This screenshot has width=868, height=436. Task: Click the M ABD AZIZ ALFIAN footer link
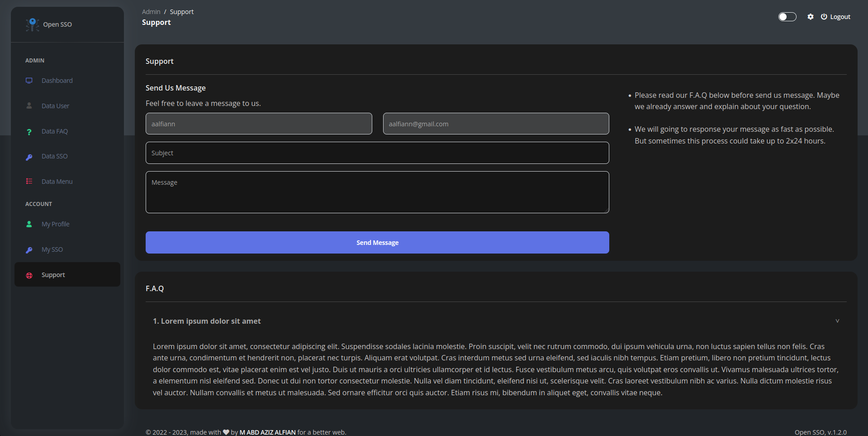click(267, 432)
